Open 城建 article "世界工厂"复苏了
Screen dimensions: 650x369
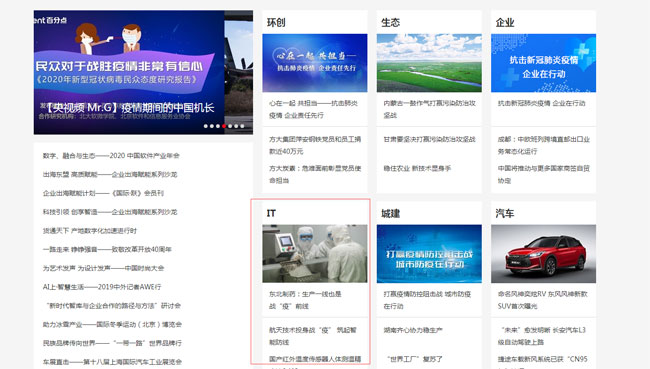(x=415, y=359)
